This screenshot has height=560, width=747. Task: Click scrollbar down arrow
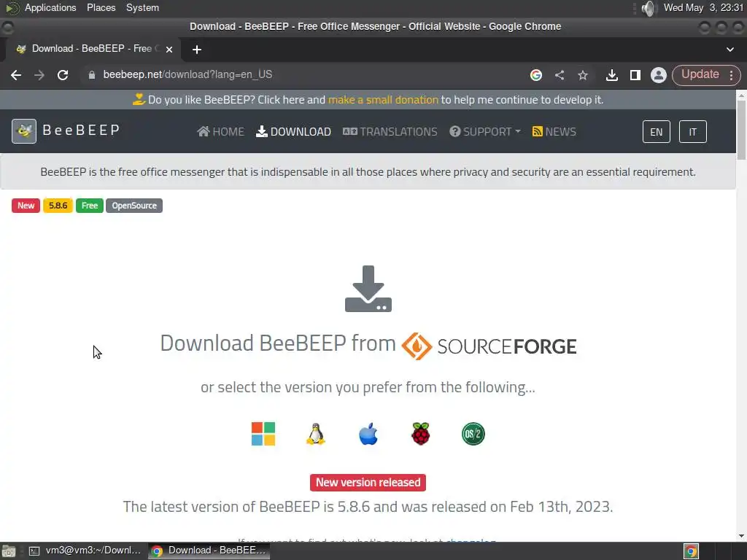[x=741, y=536]
